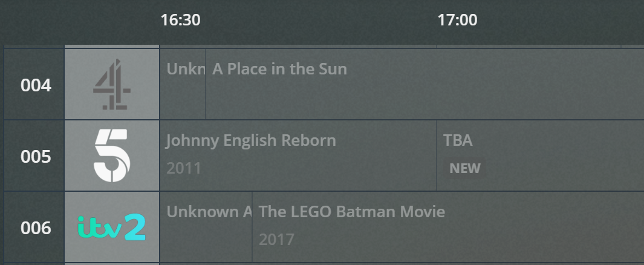Screen dimensions: 644x265
Task: Select Unknown programme on ITV2 row
Action: (x=207, y=212)
